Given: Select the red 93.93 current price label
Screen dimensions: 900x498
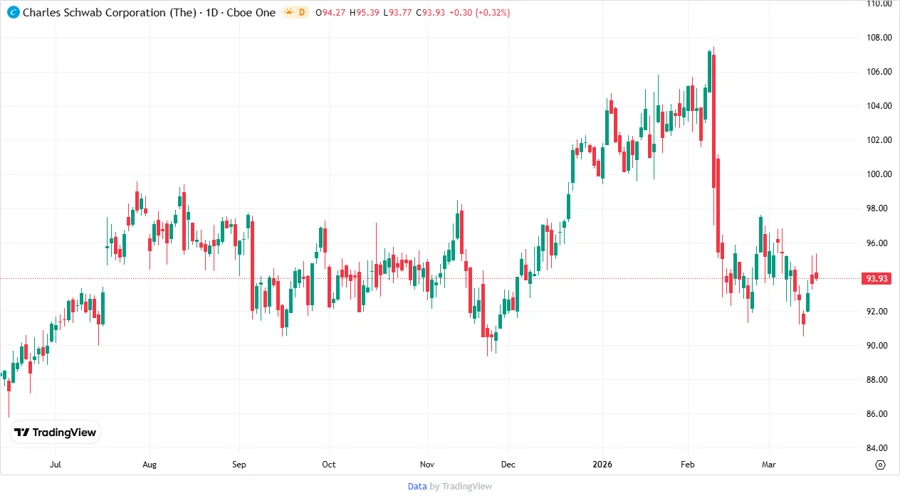Looking at the screenshot, I should point(876,278).
